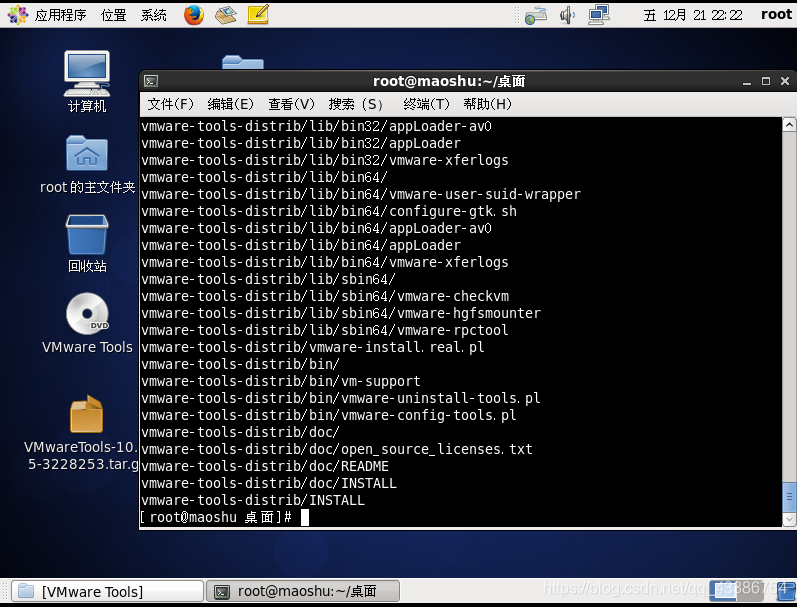Click the vmware-install.real.pl output line
The width and height of the screenshot is (797, 607).
pyautogui.click(x=313, y=347)
